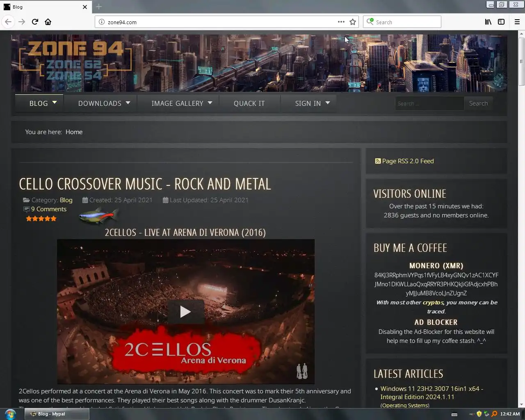
Task: Toggle the browser sidebar icon
Action: pos(501,22)
